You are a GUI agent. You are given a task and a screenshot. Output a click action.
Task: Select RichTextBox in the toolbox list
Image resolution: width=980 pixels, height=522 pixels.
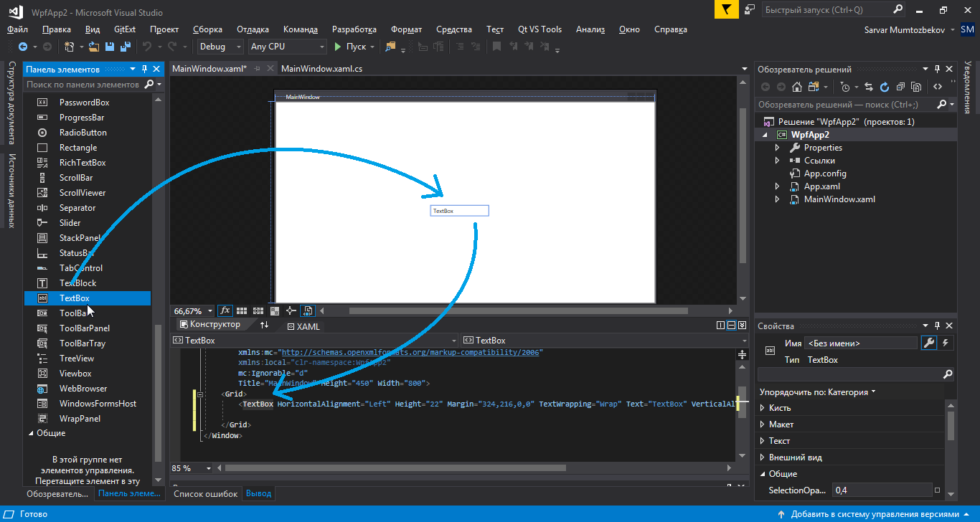[83, 163]
